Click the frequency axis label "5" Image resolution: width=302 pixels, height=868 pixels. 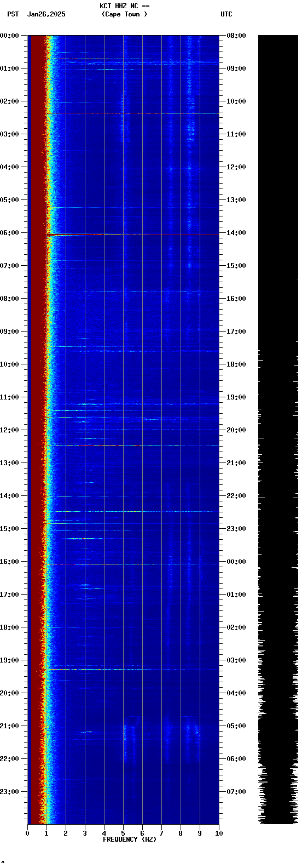tap(123, 833)
